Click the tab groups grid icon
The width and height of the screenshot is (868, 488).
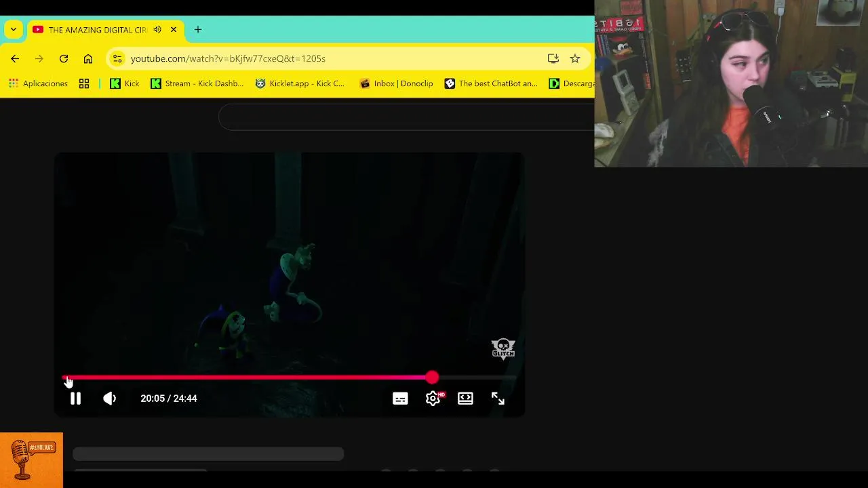click(84, 83)
